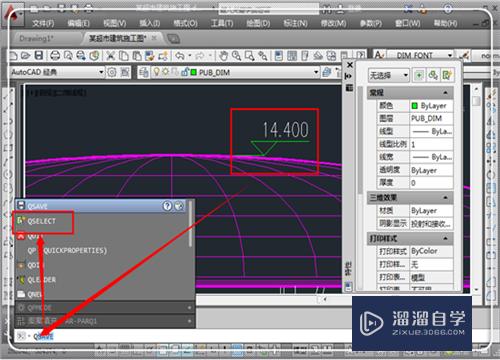Click the Zoom Realtime magnifier icon

coord(236,55)
